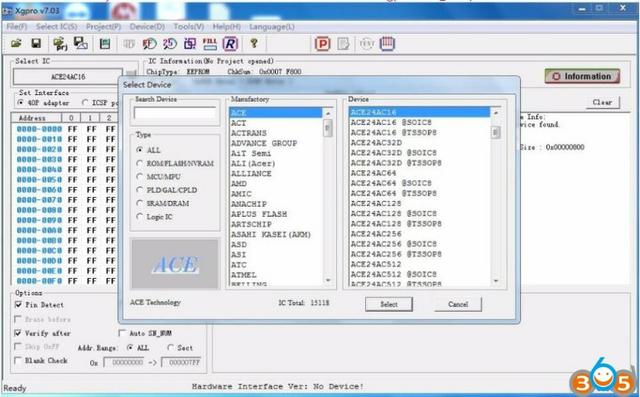Viewport: 640px width, 397px height.
Task: Select ACE24AC64 @SOIC8 in Device list
Action: (x=391, y=183)
